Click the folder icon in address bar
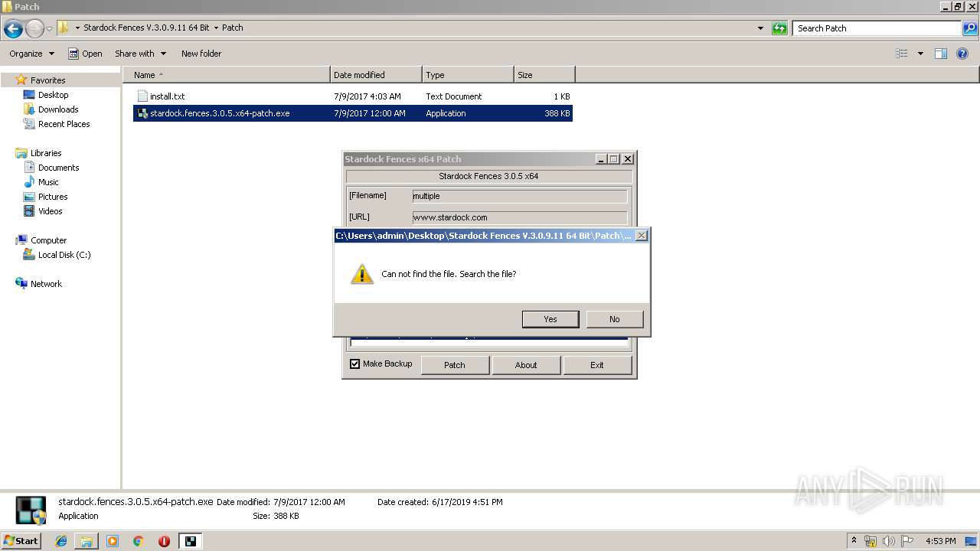Image resolution: width=980 pixels, height=551 pixels. coord(64,28)
